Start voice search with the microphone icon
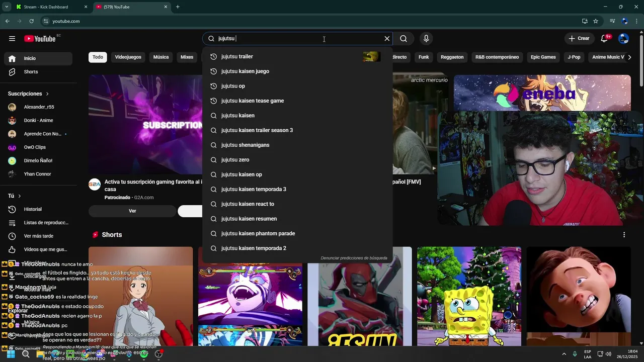Image resolution: width=644 pixels, height=362 pixels. pos(426,39)
